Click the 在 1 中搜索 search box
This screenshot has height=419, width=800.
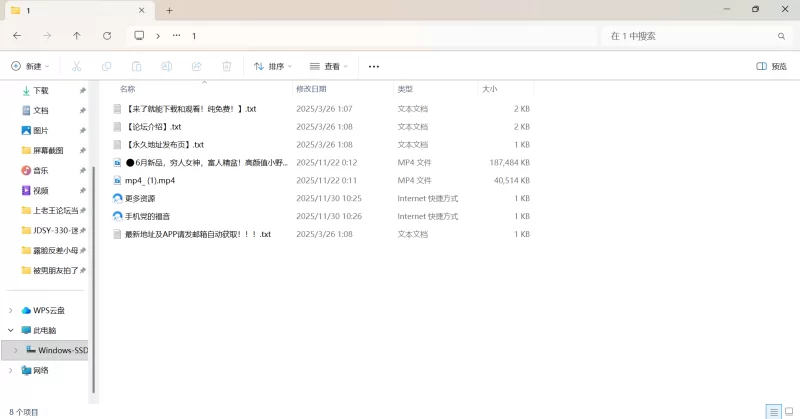point(690,35)
